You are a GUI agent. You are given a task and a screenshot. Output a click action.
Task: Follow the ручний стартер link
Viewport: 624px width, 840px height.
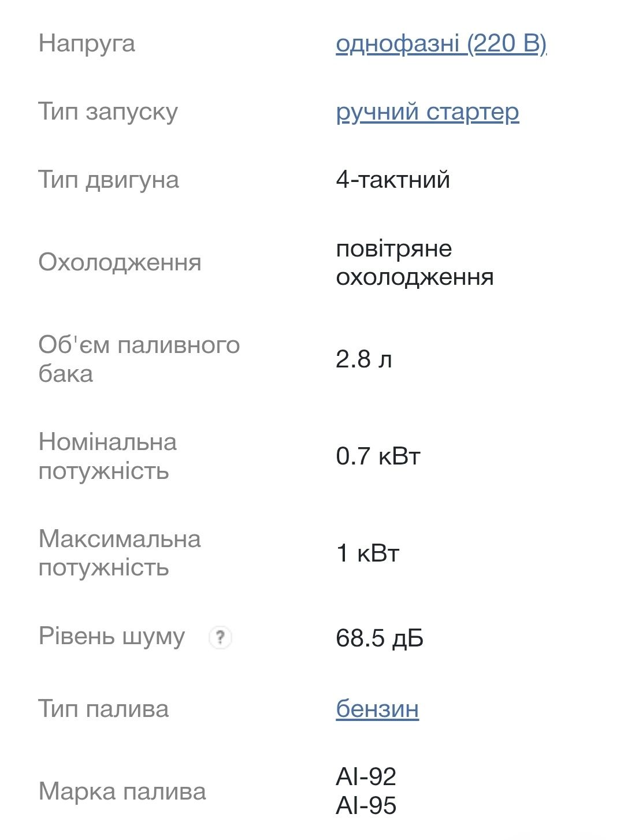[427, 112]
